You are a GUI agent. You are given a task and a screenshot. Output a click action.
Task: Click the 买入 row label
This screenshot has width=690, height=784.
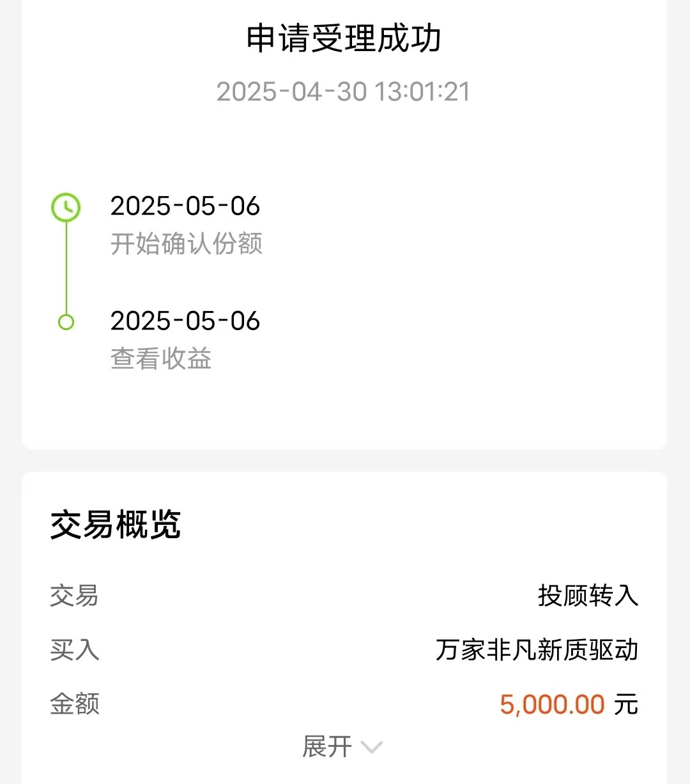(x=75, y=650)
